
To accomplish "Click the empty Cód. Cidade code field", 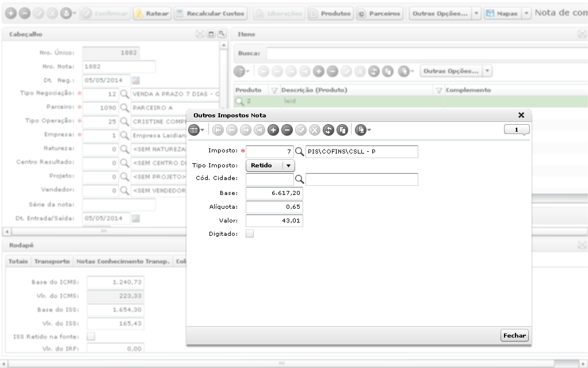I will click(x=270, y=179).
